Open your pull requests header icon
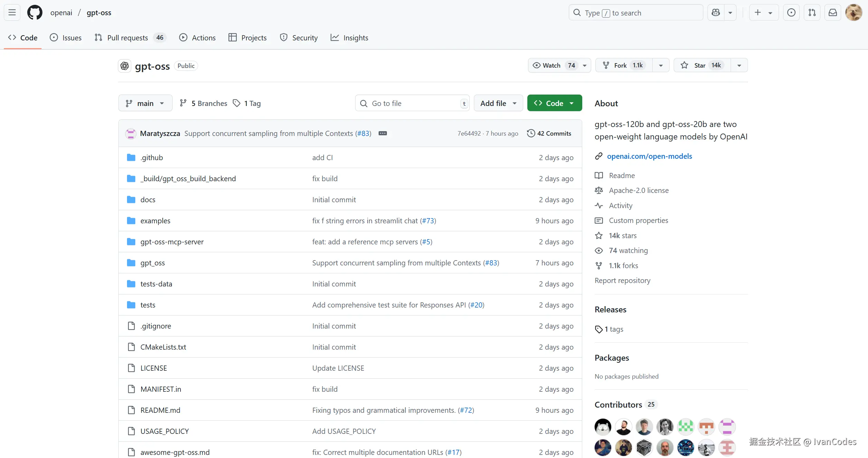The width and height of the screenshot is (868, 458). pyautogui.click(x=812, y=13)
